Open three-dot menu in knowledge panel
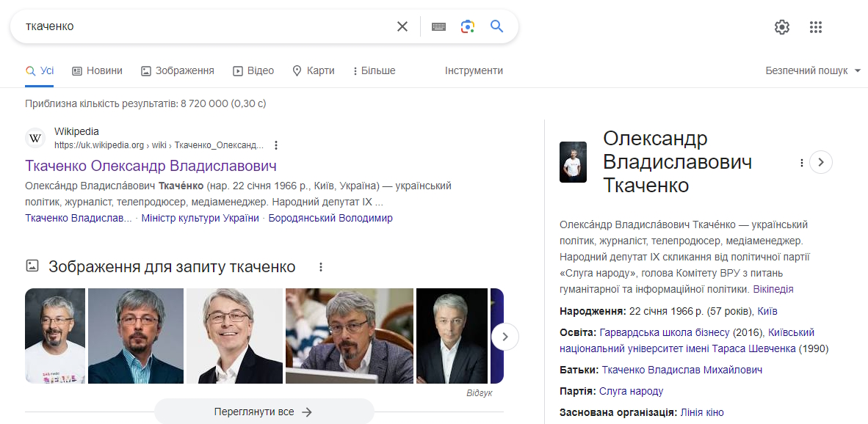The image size is (868, 424). click(x=802, y=163)
